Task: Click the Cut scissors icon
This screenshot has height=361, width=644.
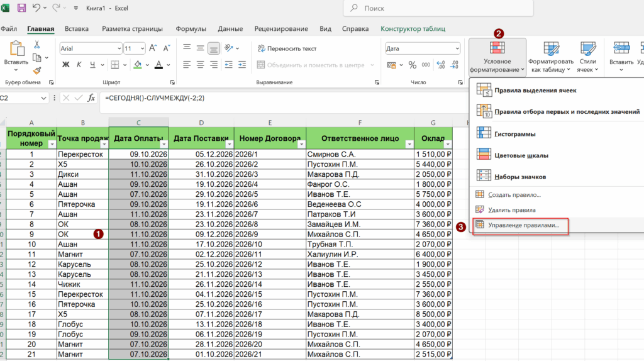Action: pos(37,45)
